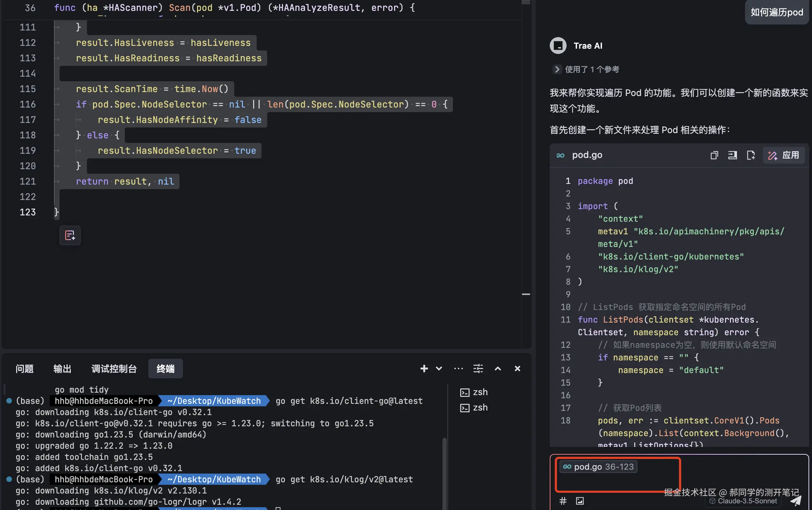
Task: Switch to the 问题 problems tab
Action: (25, 369)
